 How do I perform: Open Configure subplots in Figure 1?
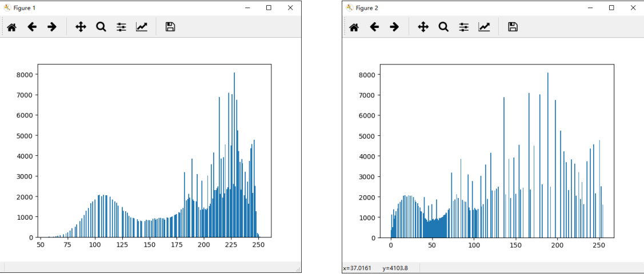tap(121, 27)
